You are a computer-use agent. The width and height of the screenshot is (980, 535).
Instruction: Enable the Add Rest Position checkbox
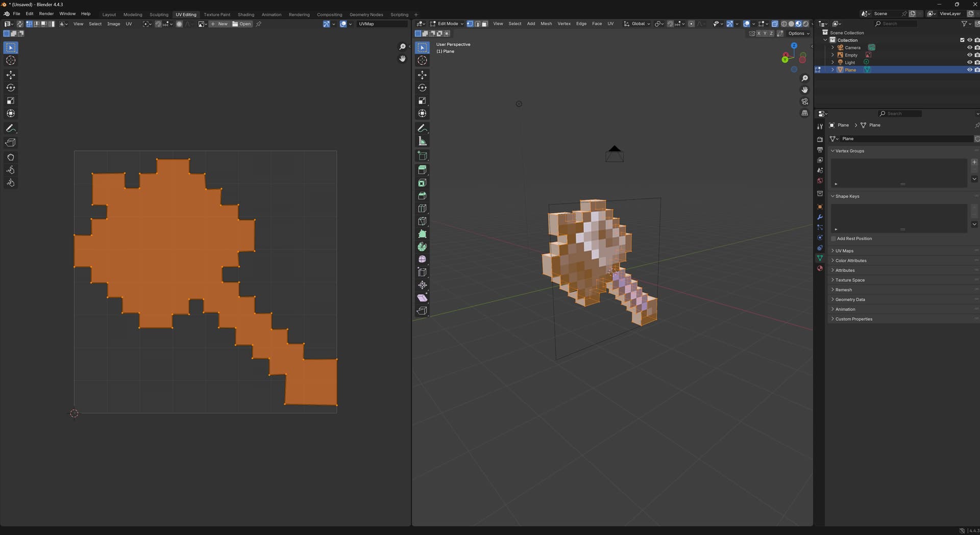tap(834, 239)
